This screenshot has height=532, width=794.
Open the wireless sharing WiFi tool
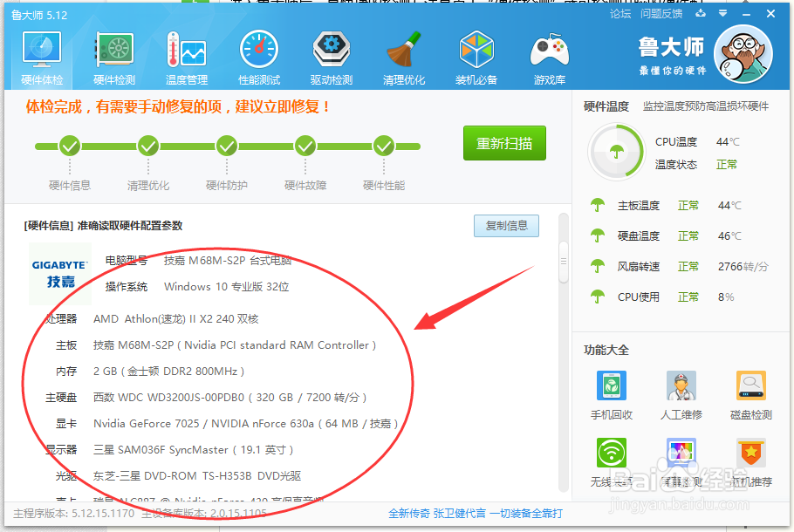(x=612, y=453)
